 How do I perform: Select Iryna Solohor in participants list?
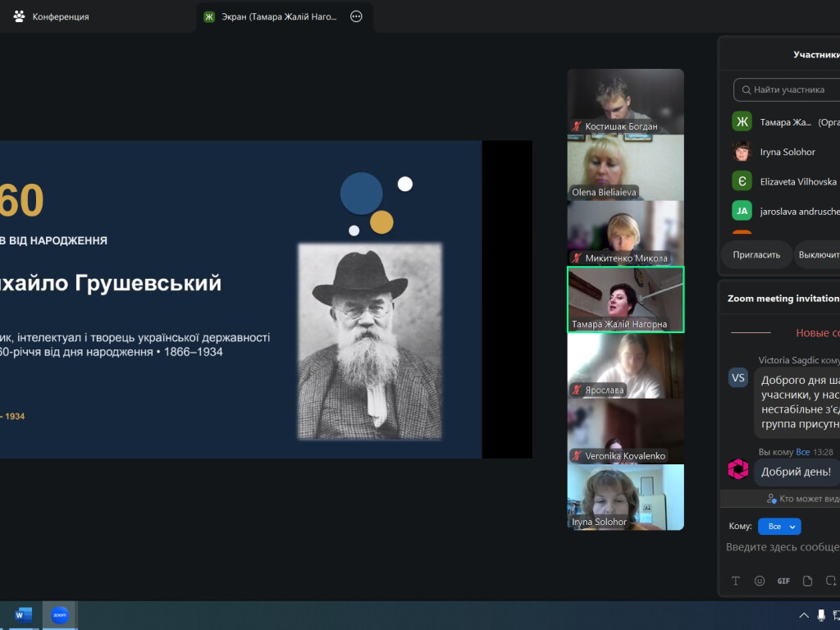pos(786,152)
